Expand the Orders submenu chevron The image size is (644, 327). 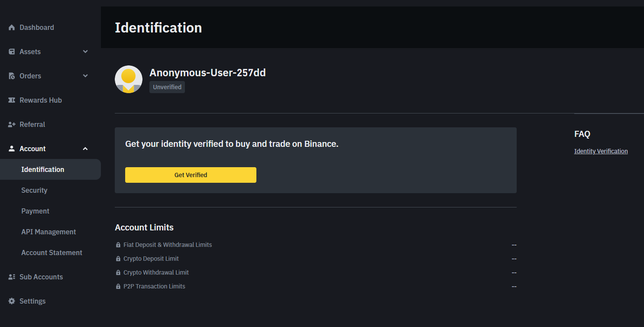pyautogui.click(x=85, y=76)
